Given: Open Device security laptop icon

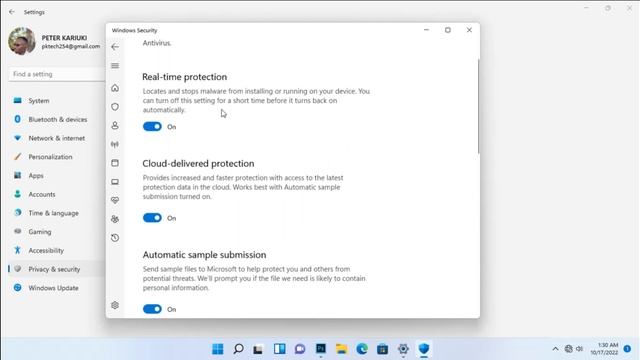Looking at the screenshot, I should 115,182.
